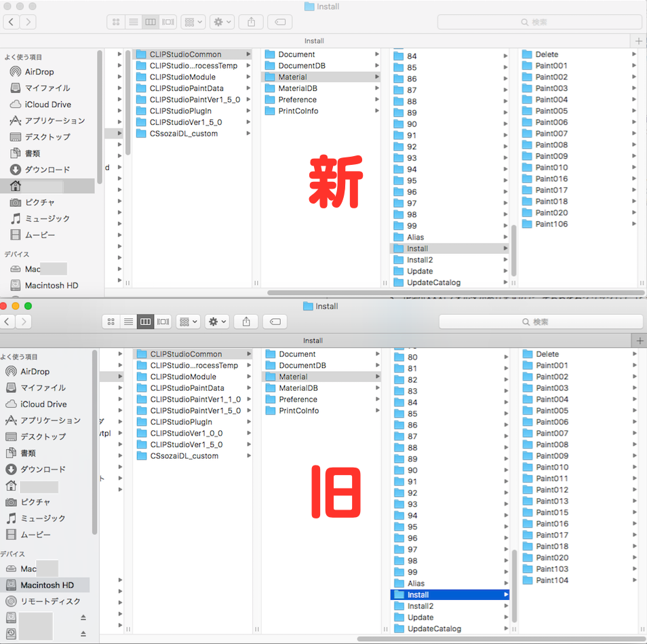Screen dimensions: 647x644
Task: Open AirDrop in top window sidebar
Action: coord(39,72)
